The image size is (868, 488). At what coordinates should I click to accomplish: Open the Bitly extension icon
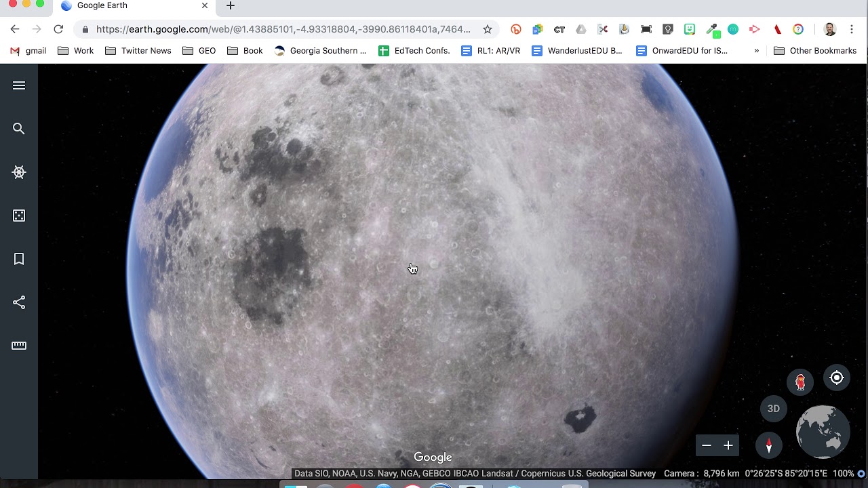tap(516, 29)
